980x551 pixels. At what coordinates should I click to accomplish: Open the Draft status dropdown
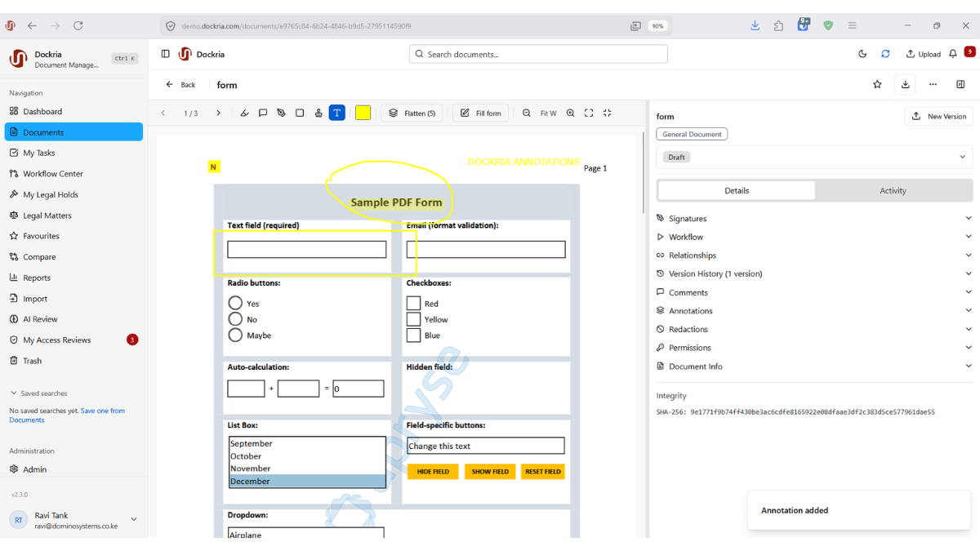[x=814, y=157]
